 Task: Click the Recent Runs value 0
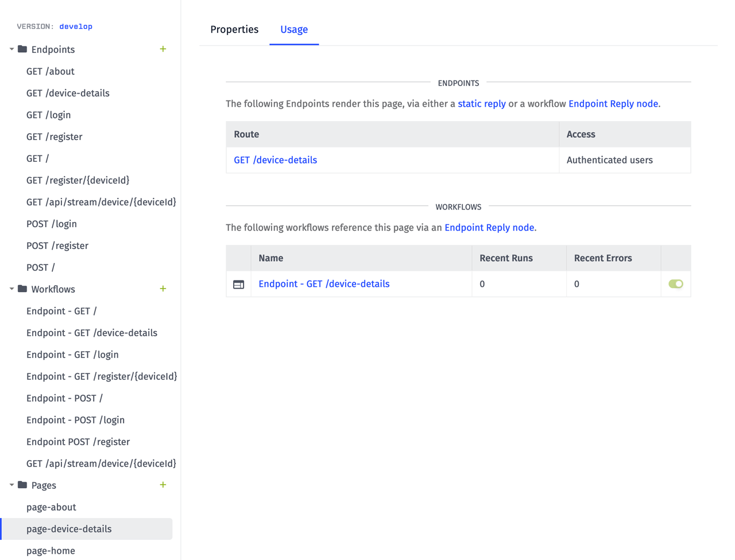[482, 284]
